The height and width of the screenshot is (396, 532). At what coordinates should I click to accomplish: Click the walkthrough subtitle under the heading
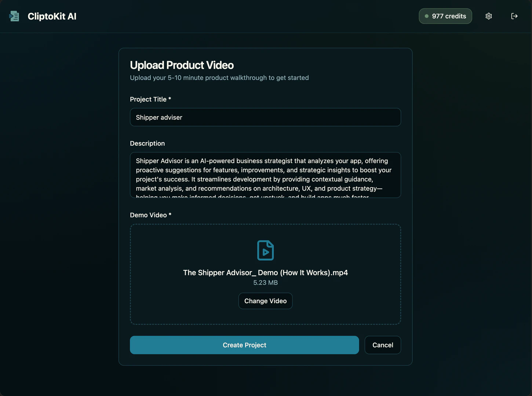coord(219,78)
